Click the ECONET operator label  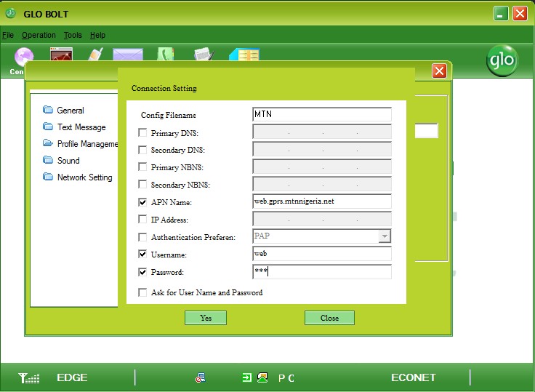(x=413, y=377)
